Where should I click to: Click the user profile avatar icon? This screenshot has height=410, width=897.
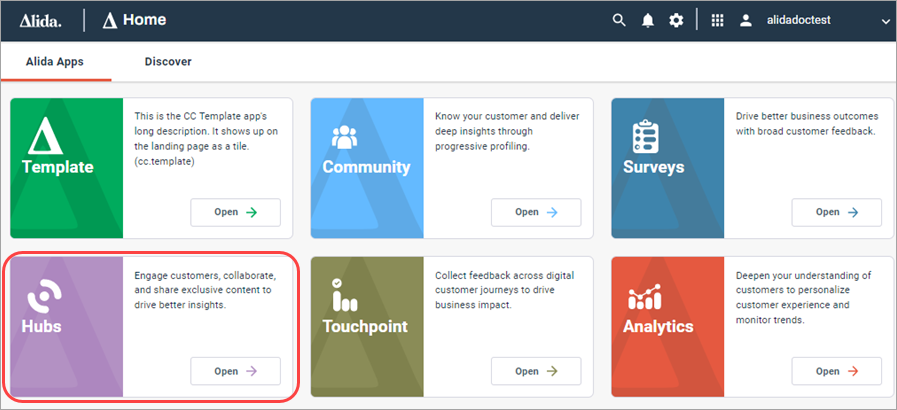(745, 21)
